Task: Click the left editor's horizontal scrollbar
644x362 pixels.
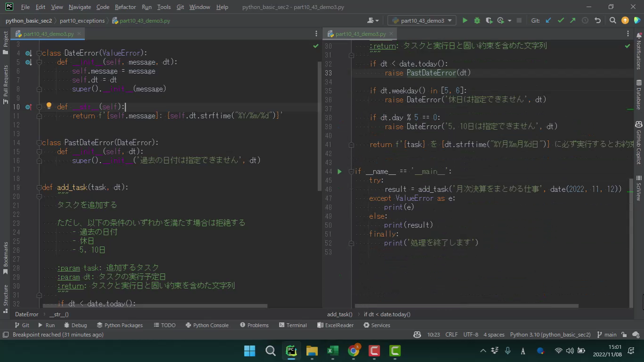Action: pyautogui.click(x=155, y=306)
